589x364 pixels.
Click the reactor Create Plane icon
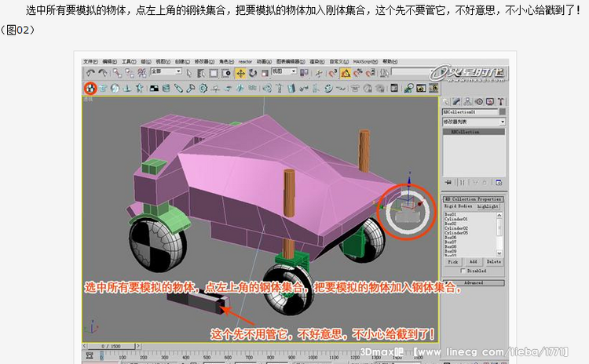(x=154, y=89)
